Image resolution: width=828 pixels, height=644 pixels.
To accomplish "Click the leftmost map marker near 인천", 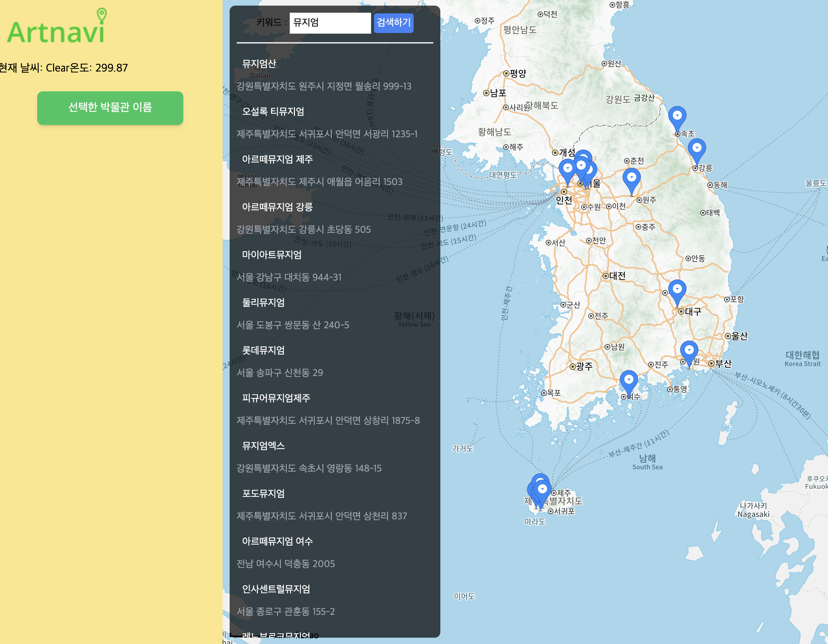I will pyautogui.click(x=567, y=169).
